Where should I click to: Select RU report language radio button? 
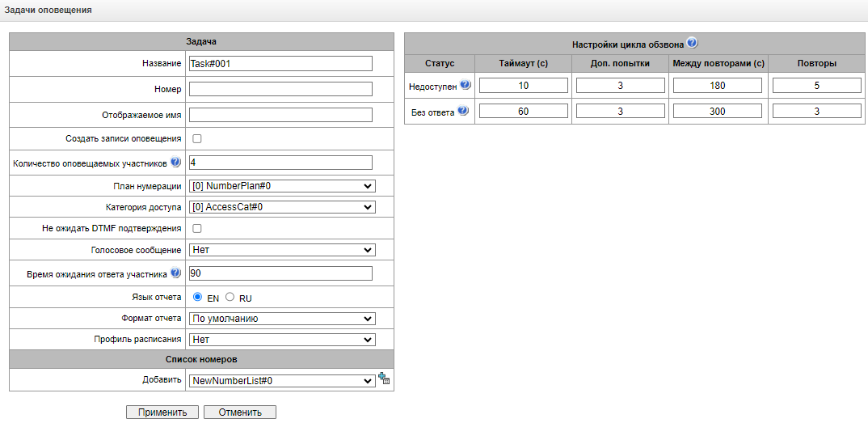point(230,297)
